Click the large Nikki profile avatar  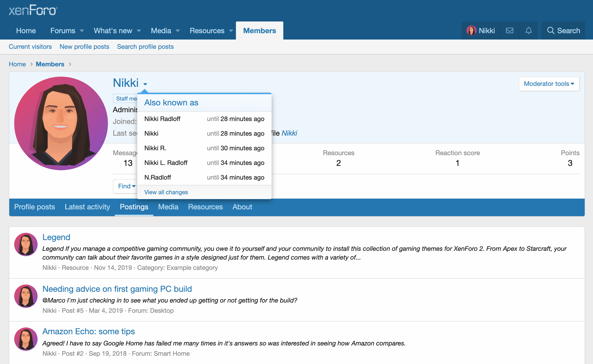(x=61, y=123)
